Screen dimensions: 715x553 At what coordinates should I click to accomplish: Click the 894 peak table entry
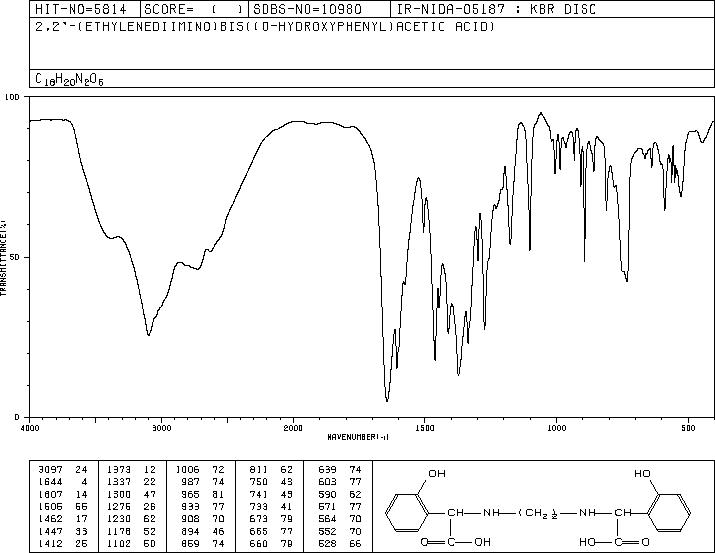[x=203, y=532]
